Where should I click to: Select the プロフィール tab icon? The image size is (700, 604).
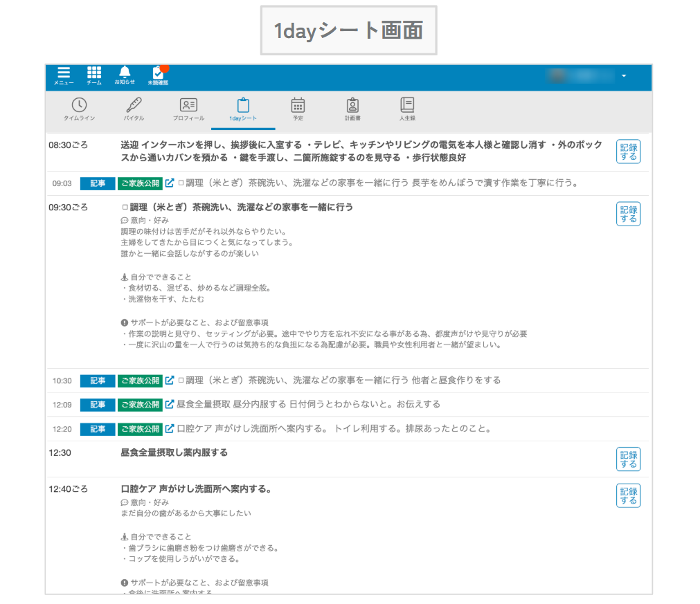tap(188, 109)
